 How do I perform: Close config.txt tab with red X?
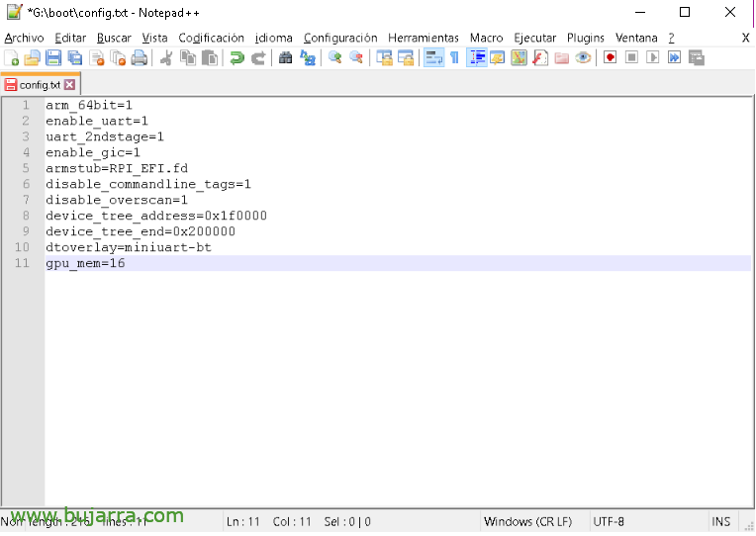coord(70,85)
